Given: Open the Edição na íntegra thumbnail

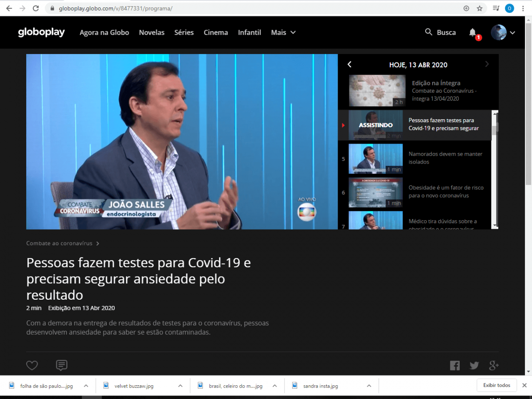Looking at the screenshot, I should [377, 90].
